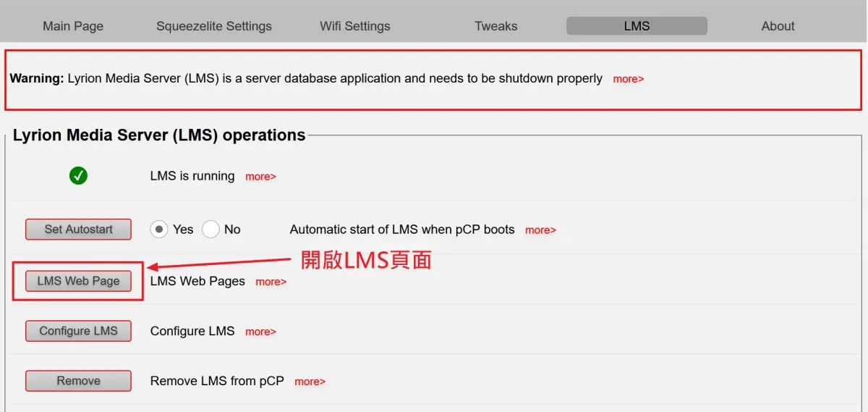The width and height of the screenshot is (868, 412).
Task: Show more> next to LMS is running
Action: pyautogui.click(x=260, y=177)
